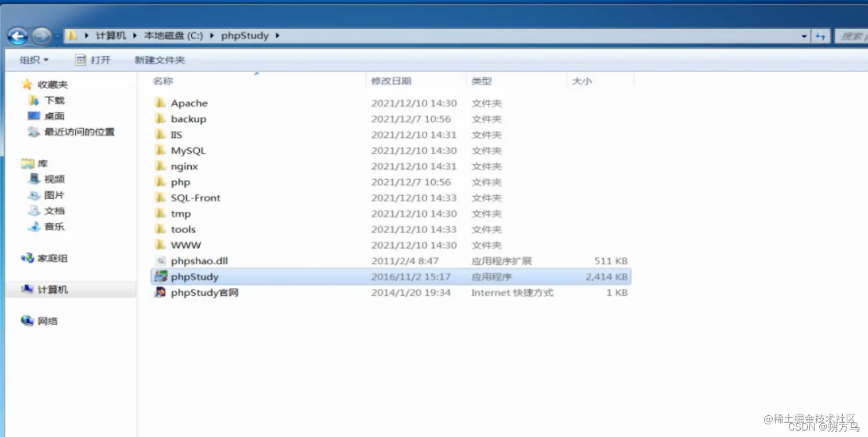Select 计算机 in the navigation pane

coord(53,289)
